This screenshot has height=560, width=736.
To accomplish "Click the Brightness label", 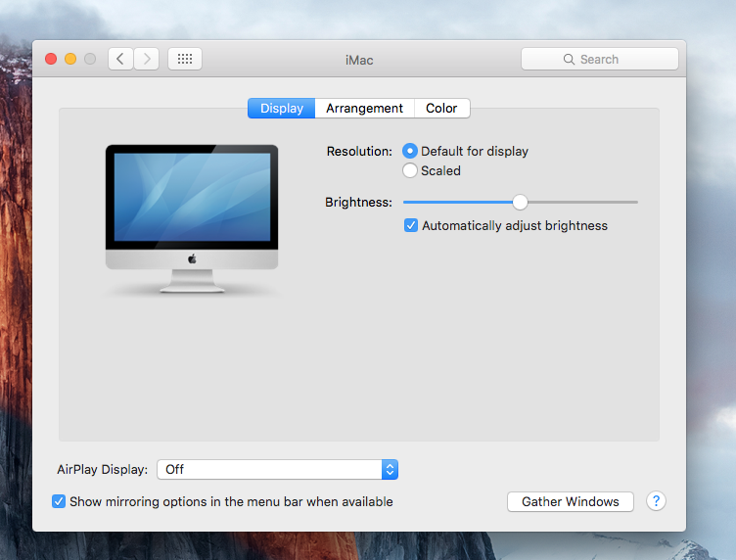I will pyautogui.click(x=358, y=203).
